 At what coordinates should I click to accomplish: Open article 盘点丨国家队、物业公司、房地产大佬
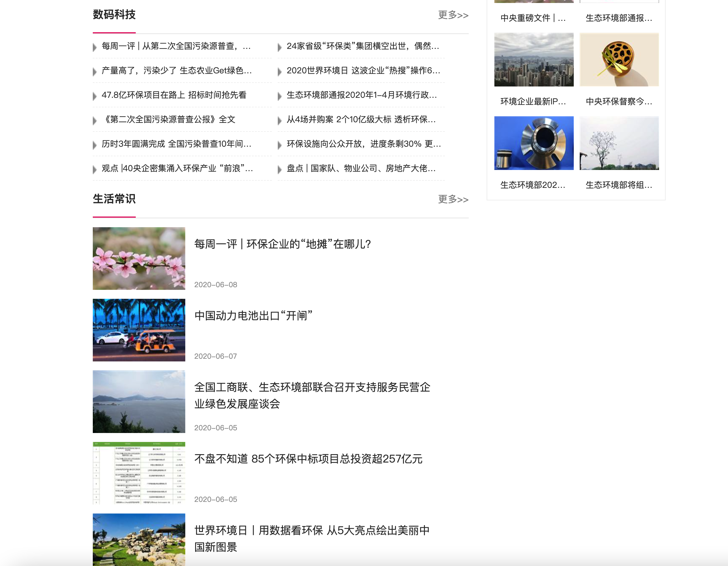click(361, 168)
